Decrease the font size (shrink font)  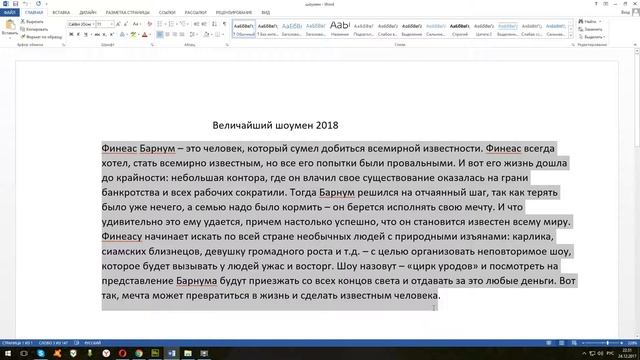click(x=126, y=24)
